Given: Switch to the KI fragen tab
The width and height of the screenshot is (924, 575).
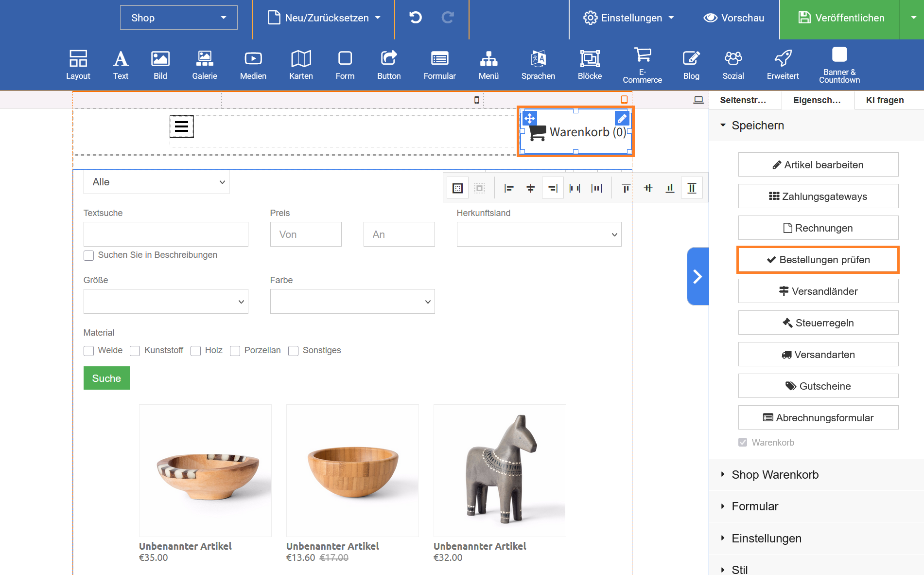Looking at the screenshot, I should pyautogui.click(x=885, y=100).
